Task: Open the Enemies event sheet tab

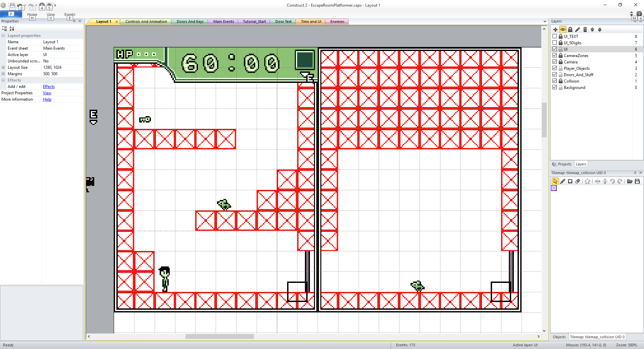Action: (337, 21)
